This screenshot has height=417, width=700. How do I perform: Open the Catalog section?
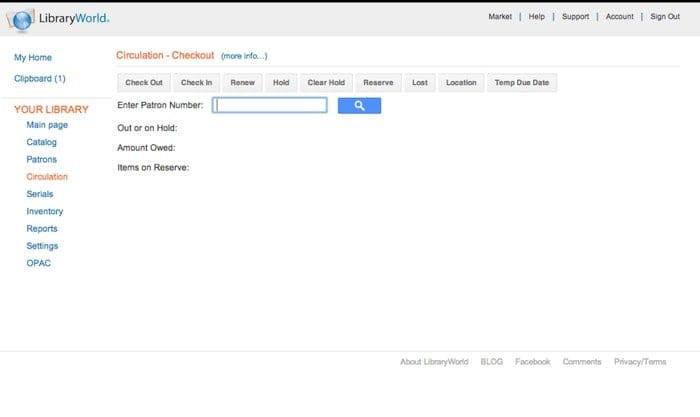coord(42,142)
